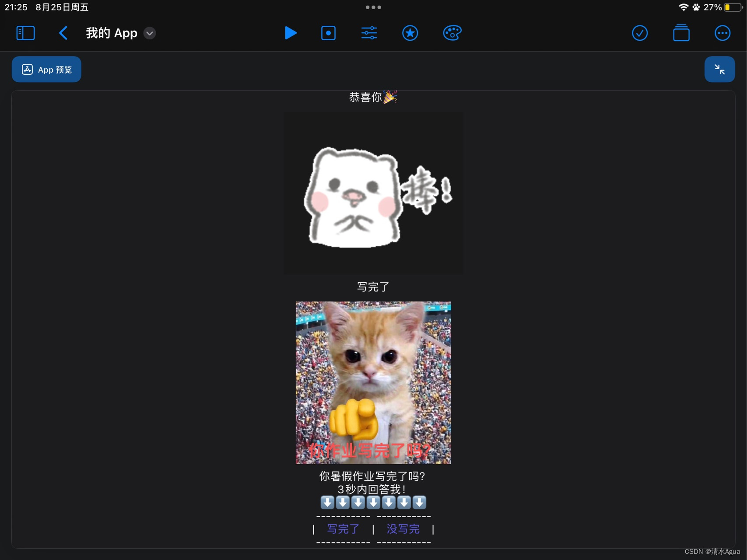The width and height of the screenshot is (747, 560).
Task: Tap the 21:25 clock in status bar
Action: tap(16, 7)
